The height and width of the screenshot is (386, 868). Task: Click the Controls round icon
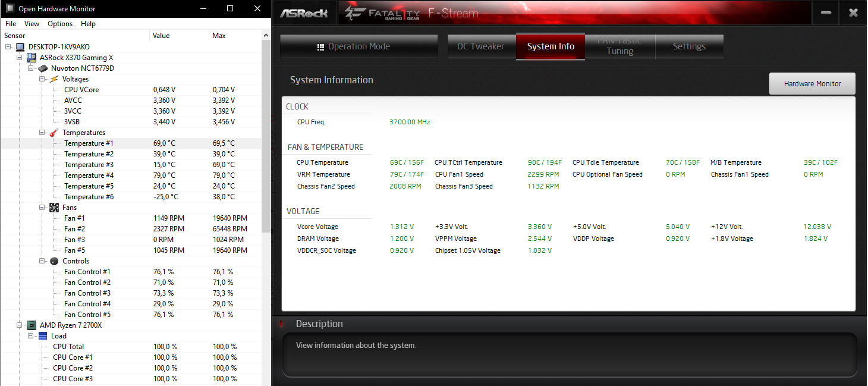click(x=54, y=261)
